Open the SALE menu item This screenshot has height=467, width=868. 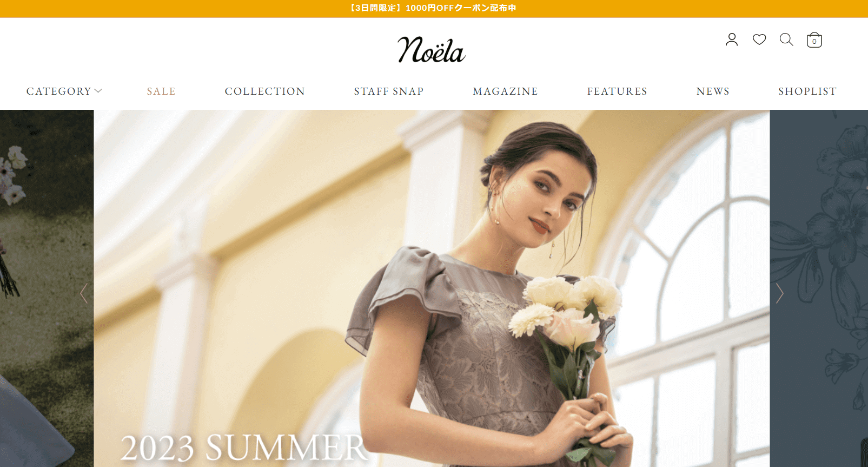coord(161,91)
